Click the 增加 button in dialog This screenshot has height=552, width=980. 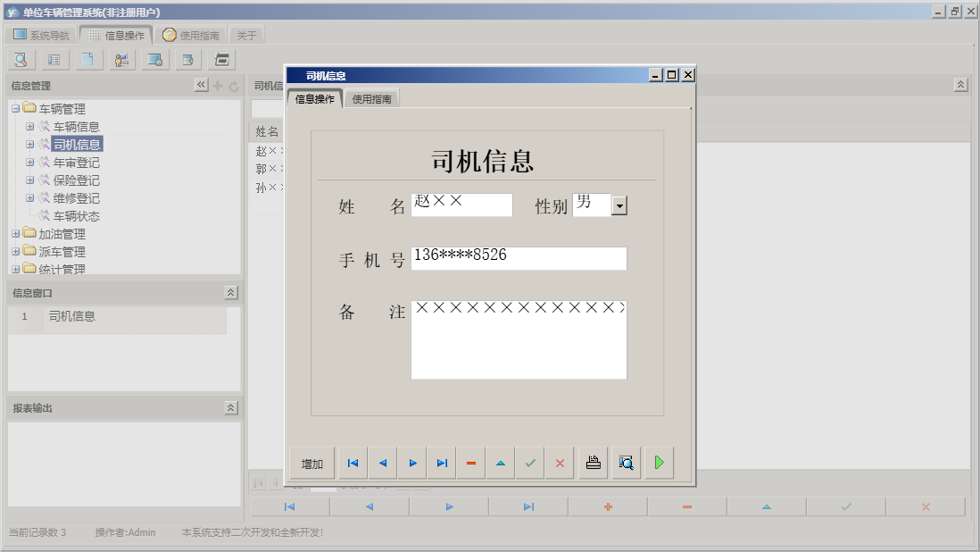pyautogui.click(x=311, y=464)
